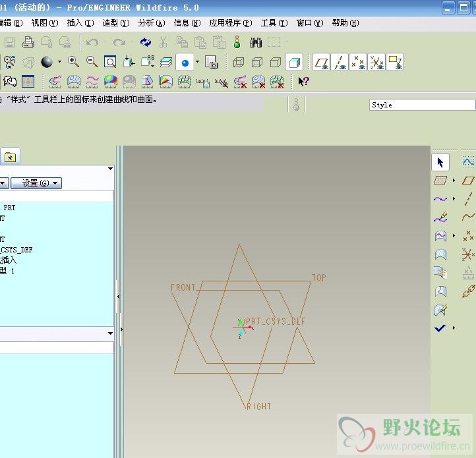Open model tree top dropdown arrow
476x458 pixels.
tap(111, 169)
